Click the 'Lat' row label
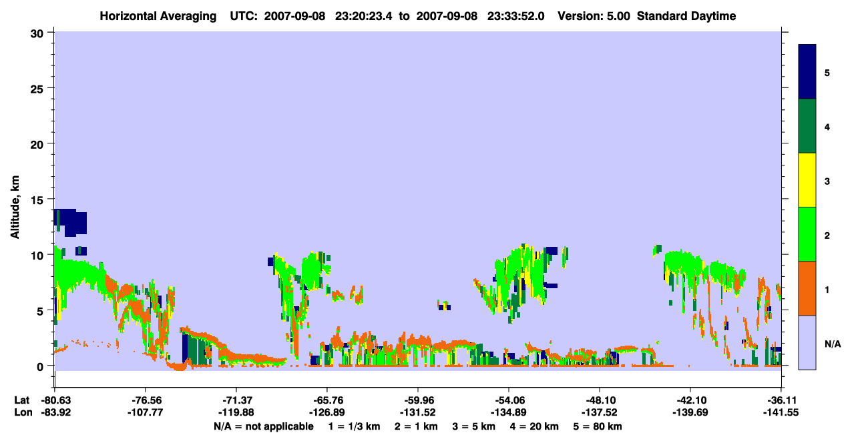This screenshot has height=445, width=868. [x=21, y=400]
